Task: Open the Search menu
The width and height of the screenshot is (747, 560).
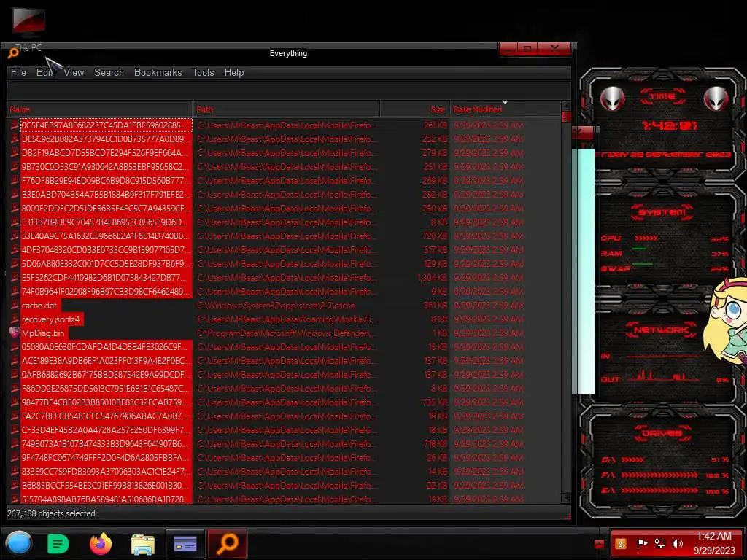Action: (x=109, y=72)
